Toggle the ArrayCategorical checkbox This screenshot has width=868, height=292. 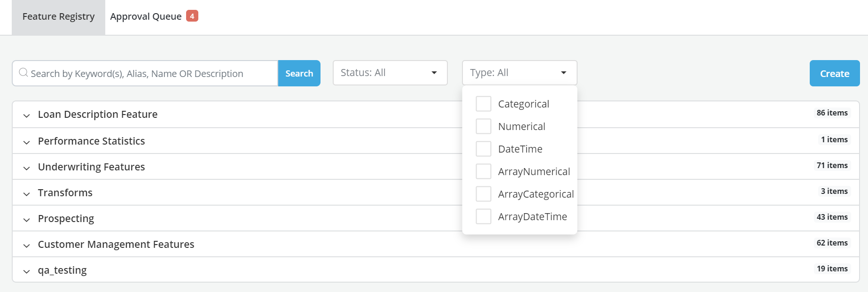point(483,194)
